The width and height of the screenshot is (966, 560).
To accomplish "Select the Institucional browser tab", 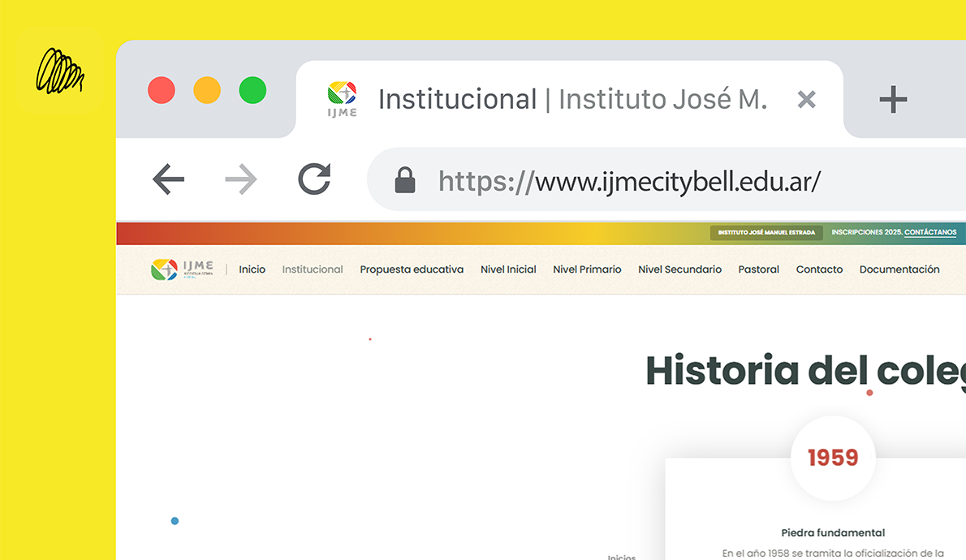I will point(569,99).
